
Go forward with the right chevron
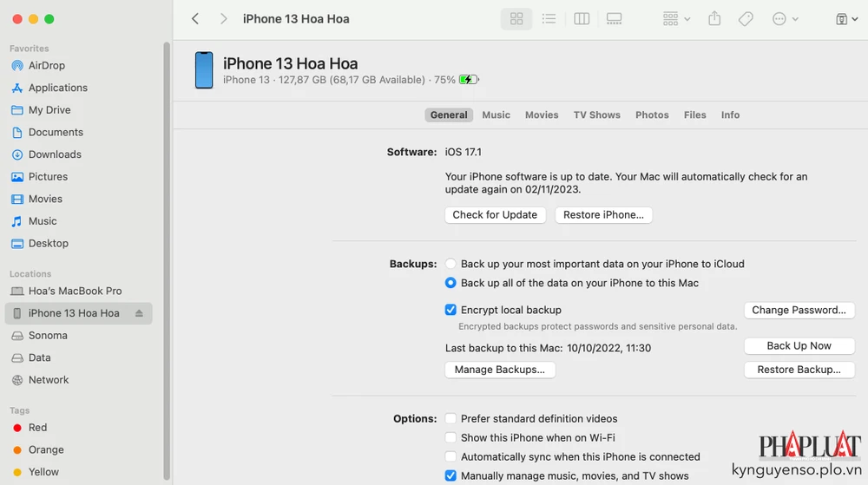pyautogui.click(x=223, y=19)
